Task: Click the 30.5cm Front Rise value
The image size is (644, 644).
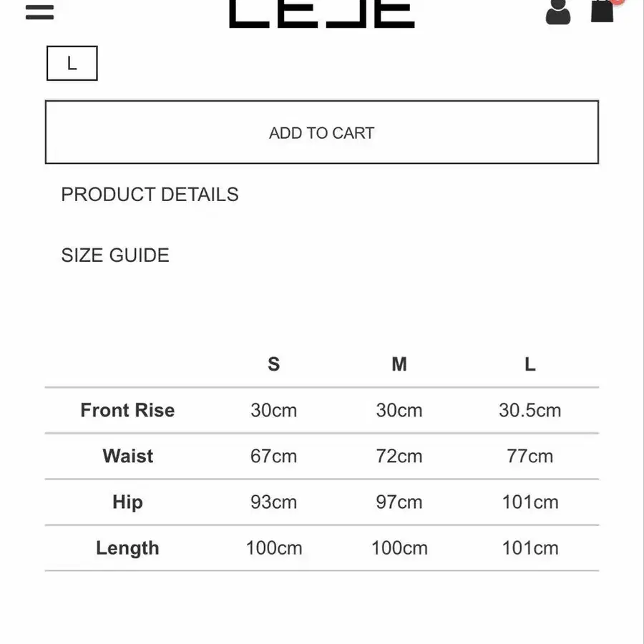Action: click(x=530, y=410)
